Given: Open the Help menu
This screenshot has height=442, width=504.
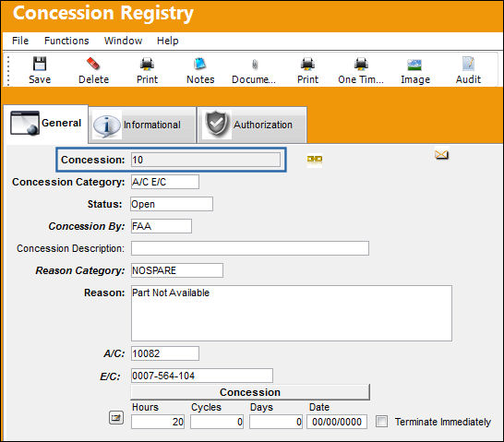Looking at the screenshot, I should pos(167,41).
